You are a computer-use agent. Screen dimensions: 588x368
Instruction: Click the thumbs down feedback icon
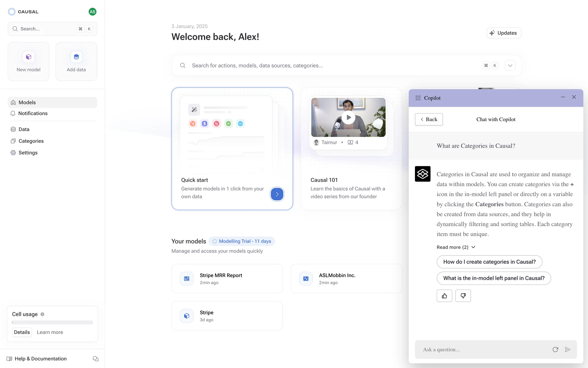[x=463, y=296]
